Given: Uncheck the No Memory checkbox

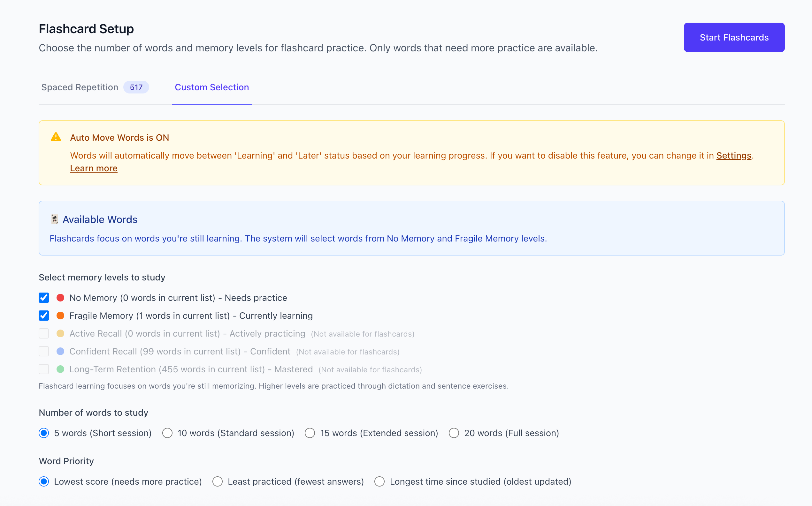Looking at the screenshot, I should coord(44,298).
